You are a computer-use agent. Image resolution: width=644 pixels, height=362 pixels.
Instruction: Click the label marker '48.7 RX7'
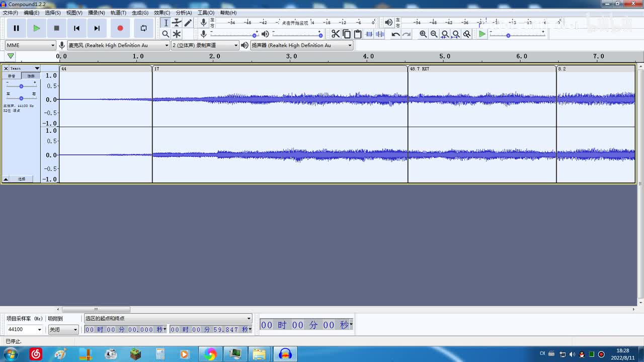tap(420, 69)
